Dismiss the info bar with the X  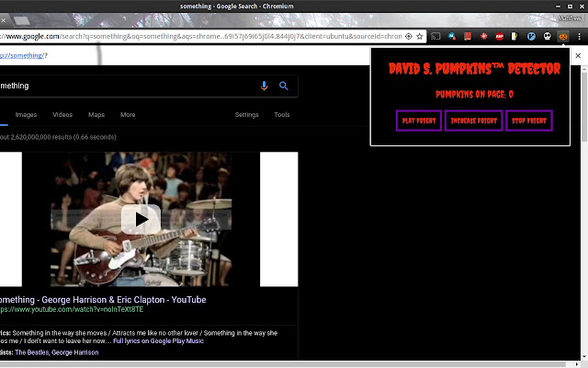[578, 55]
